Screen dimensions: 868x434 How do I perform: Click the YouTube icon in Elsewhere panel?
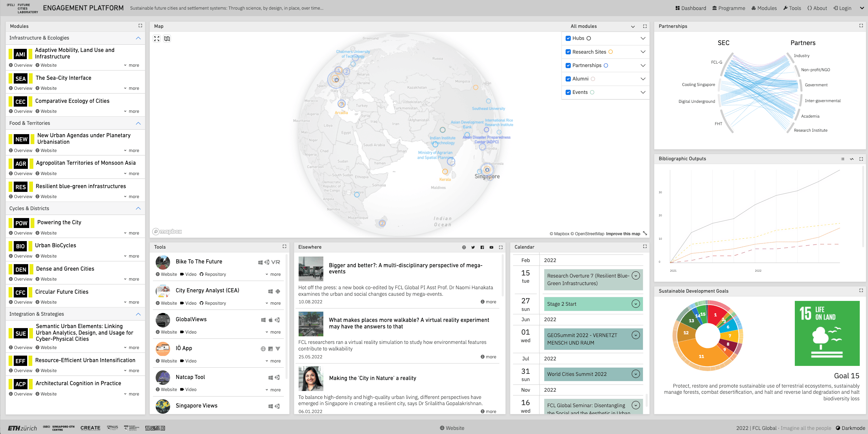coord(491,247)
